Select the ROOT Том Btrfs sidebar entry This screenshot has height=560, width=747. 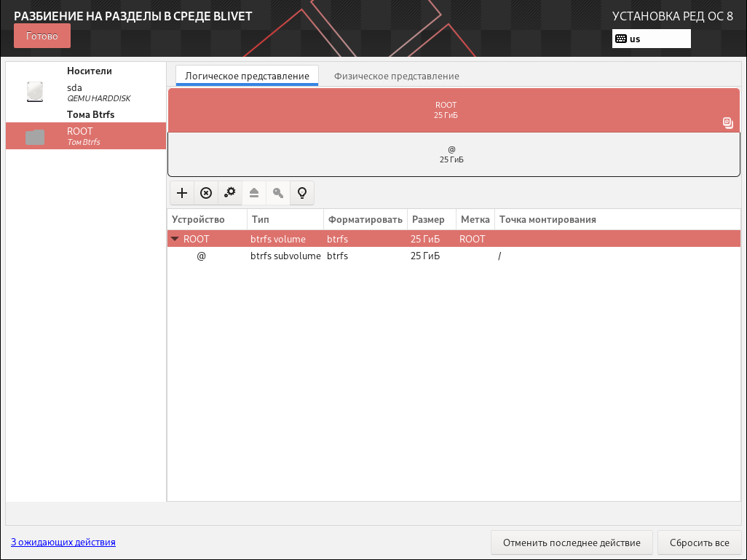pyautogui.click(x=86, y=136)
